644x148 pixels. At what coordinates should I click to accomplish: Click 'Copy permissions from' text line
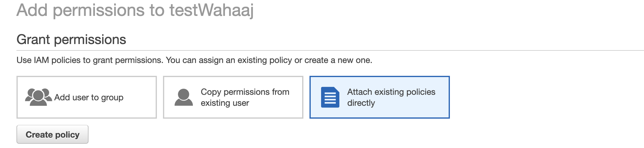[x=245, y=92]
